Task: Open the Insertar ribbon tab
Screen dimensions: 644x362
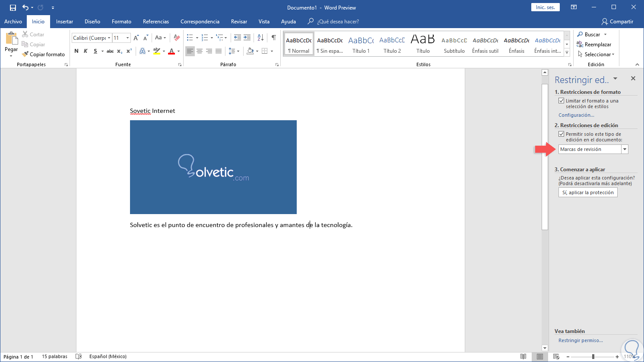Action: pyautogui.click(x=64, y=22)
